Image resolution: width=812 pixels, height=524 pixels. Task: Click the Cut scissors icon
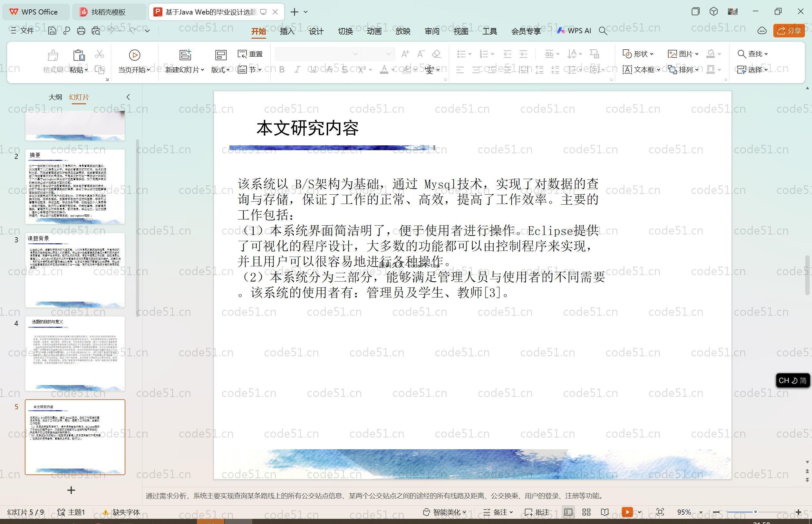(99, 54)
